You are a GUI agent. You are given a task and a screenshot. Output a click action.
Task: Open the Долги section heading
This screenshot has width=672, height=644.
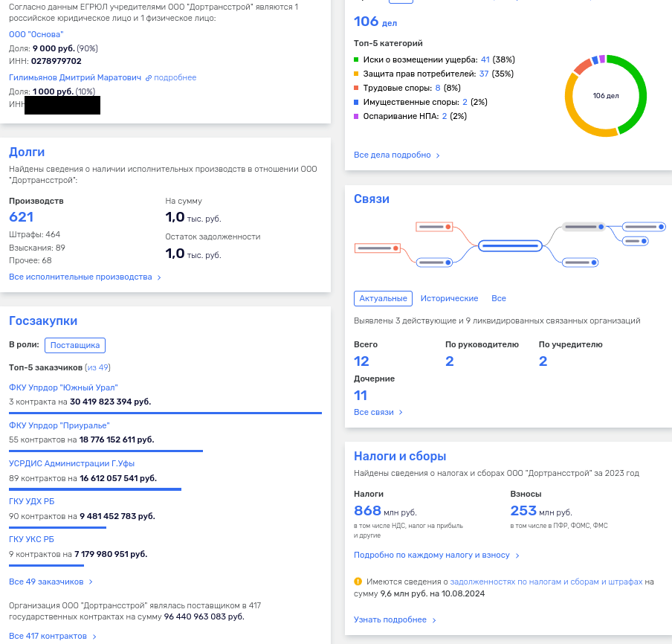click(x=27, y=152)
